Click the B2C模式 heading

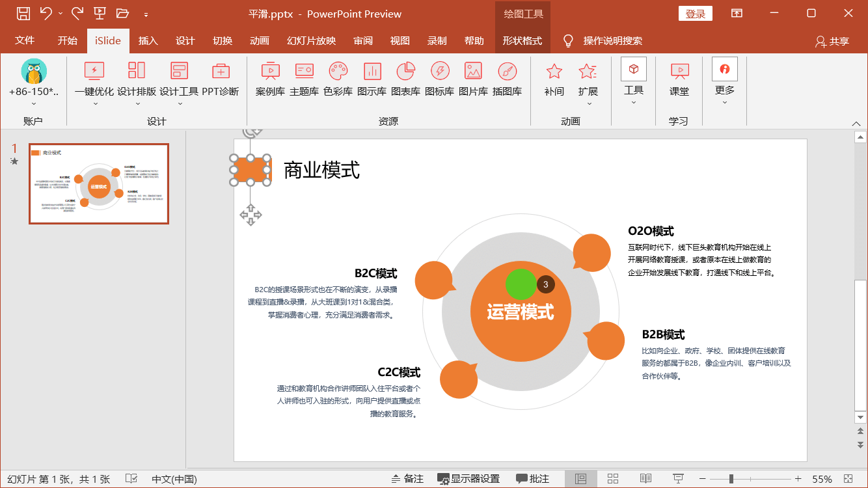coord(375,273)
